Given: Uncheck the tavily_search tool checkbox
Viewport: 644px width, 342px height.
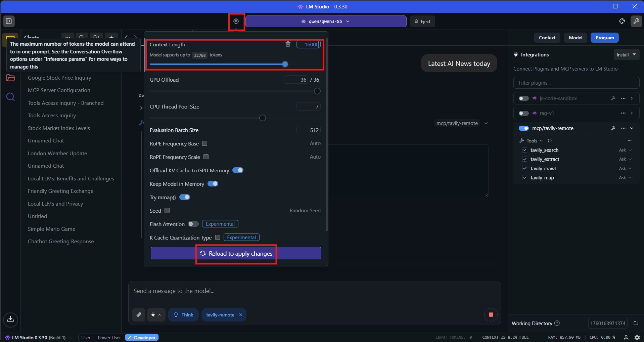Looking at the screenshot, I should click(524, 150).
